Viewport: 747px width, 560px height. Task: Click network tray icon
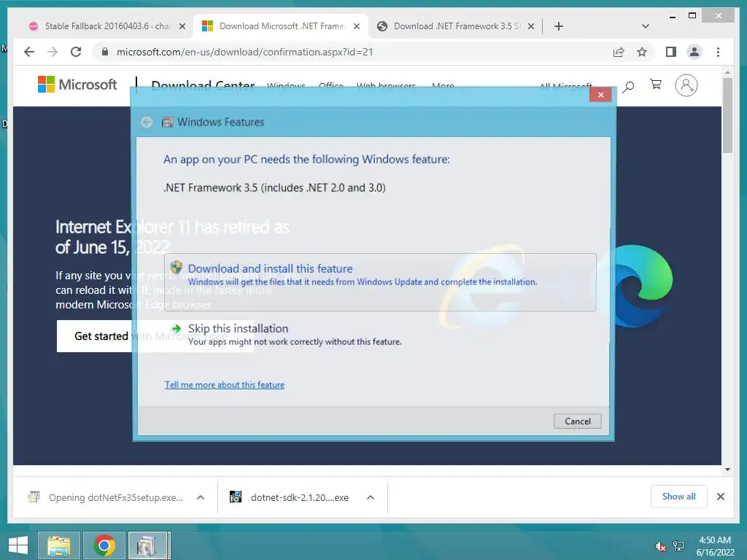tap(678, 546)
